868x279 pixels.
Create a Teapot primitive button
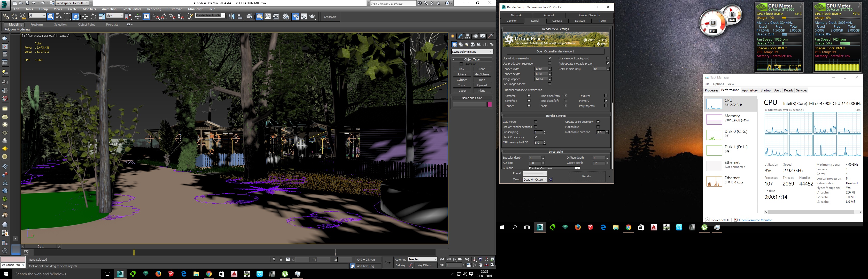(462, 91)
